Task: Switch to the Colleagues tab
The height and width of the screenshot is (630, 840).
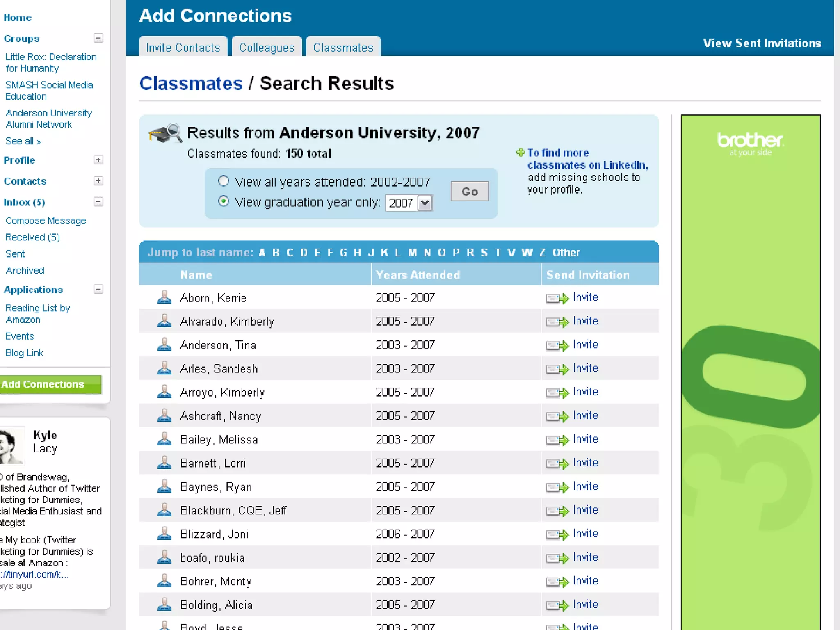Action: tap(267, 48)
